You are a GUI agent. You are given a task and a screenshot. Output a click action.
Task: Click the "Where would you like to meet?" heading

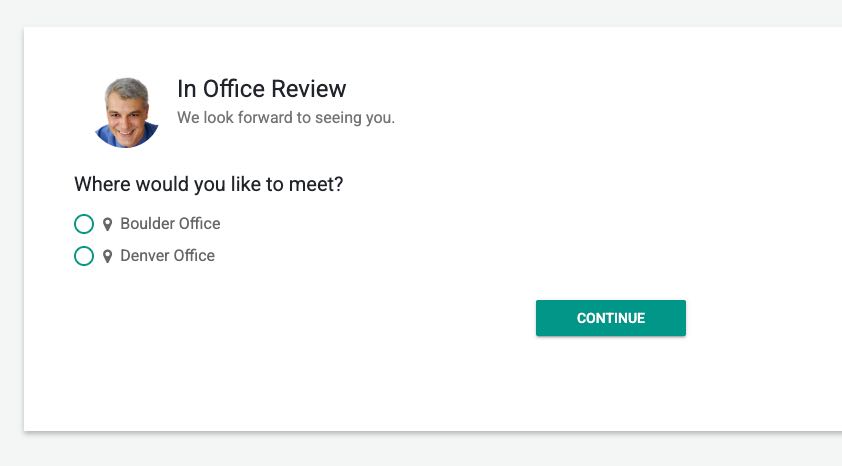click(210, 185)
